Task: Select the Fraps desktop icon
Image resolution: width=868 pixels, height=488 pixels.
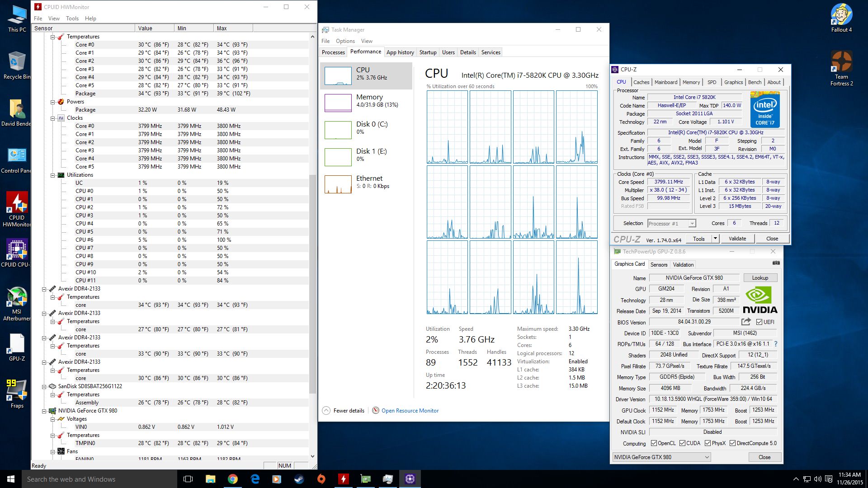Action: coord(17,393)
